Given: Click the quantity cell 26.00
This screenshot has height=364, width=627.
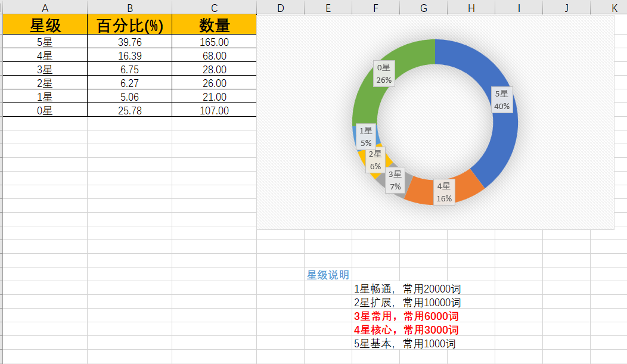Looking at the screenshot, I should pos(215,83).
